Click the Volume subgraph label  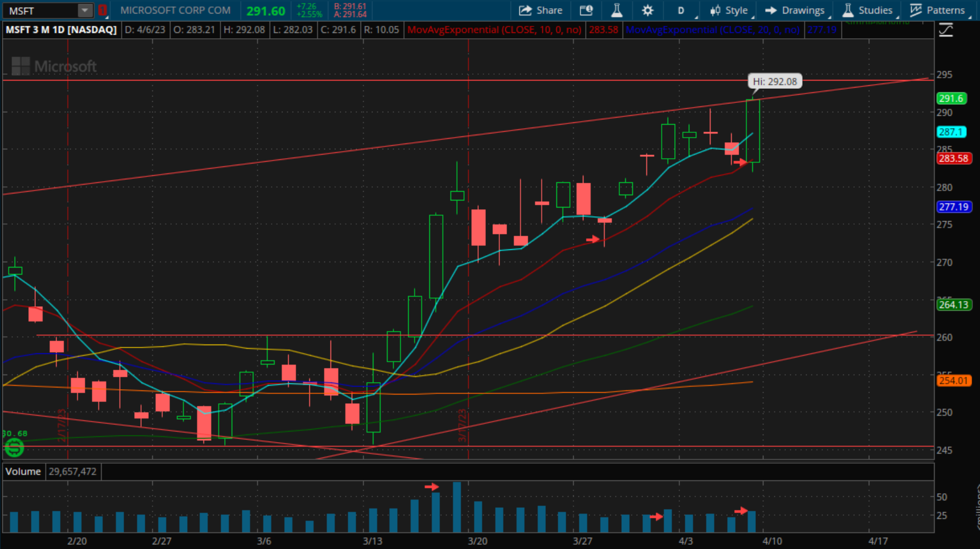pos(23,471)
